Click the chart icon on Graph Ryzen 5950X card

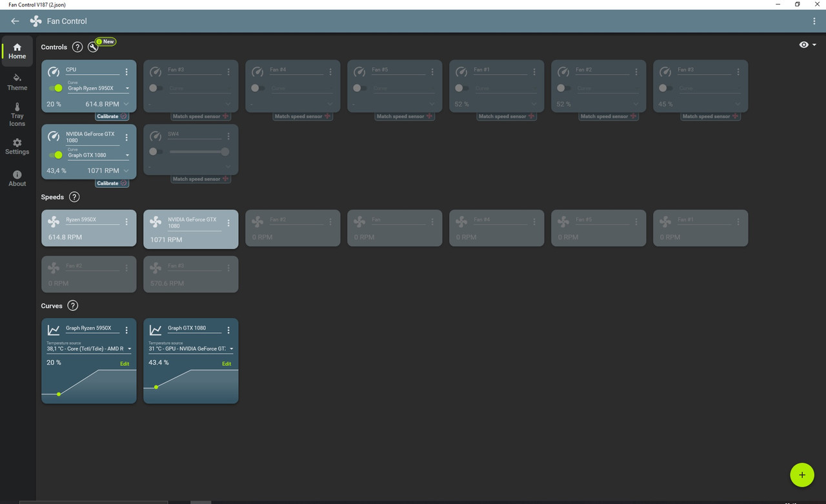point(54,330)
